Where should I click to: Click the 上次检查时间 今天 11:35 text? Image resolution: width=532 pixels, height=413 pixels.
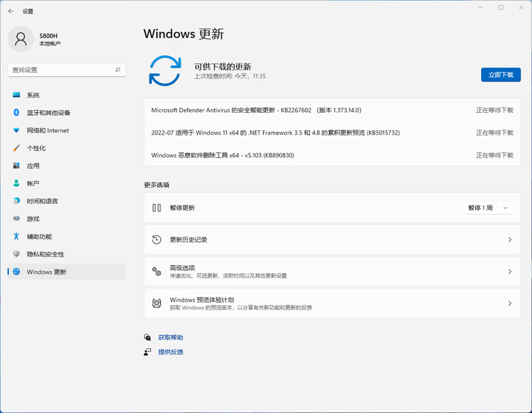click(230, 76)
